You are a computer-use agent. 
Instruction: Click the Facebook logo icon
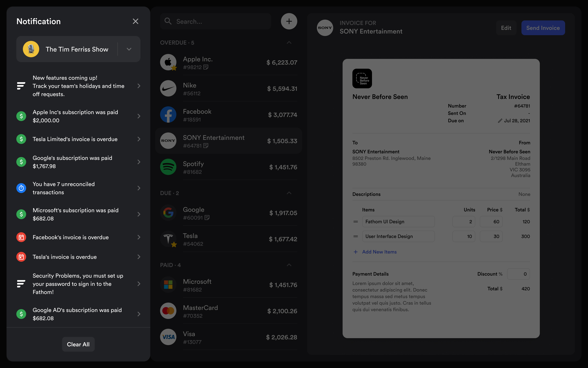coord(168,115)
